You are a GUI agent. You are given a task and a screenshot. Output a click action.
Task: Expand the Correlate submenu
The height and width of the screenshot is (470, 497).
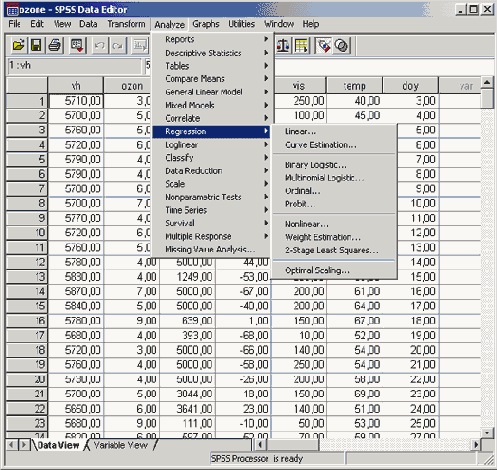211,118
